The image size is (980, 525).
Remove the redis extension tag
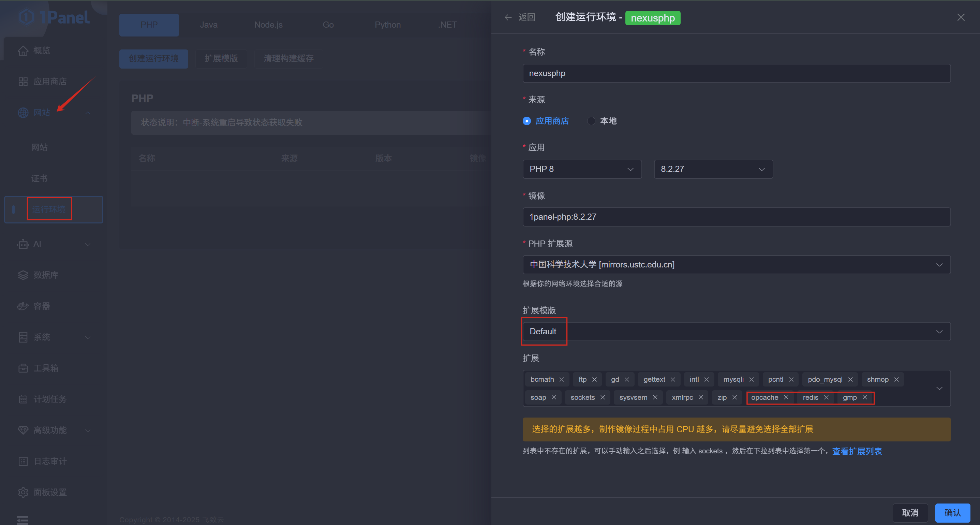pos(826,397)
